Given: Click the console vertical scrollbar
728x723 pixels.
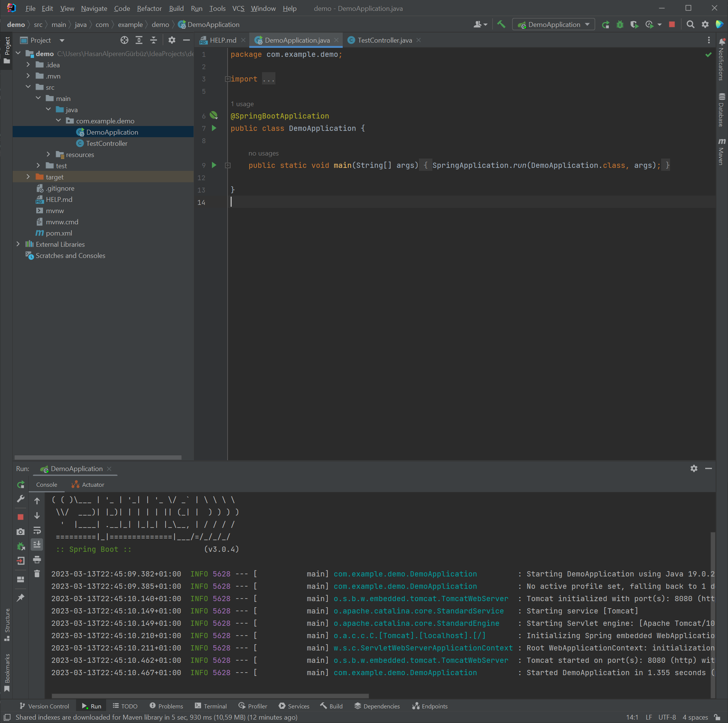Looking at the screenshot, I should (713, 615).
